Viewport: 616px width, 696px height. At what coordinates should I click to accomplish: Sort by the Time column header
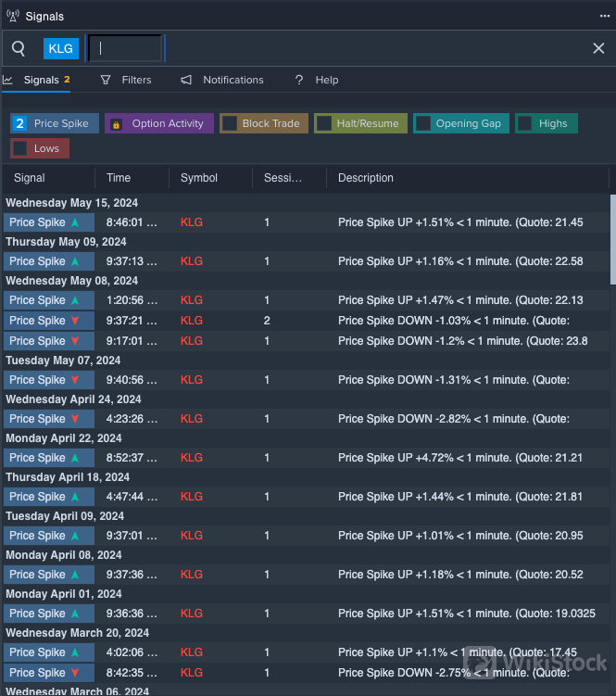(119, 178)
